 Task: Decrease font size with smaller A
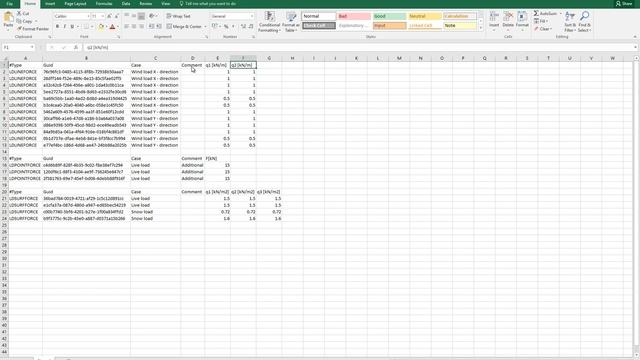[x=116, y=16]
